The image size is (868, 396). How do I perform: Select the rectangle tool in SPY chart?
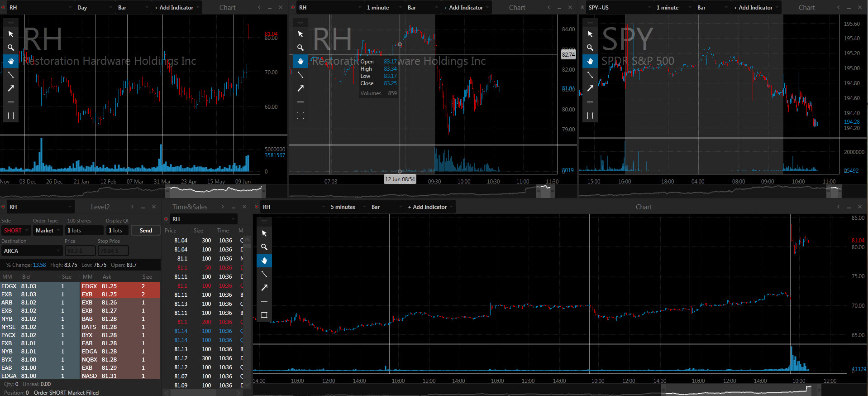pyautogui.click(x=590, y=116)
